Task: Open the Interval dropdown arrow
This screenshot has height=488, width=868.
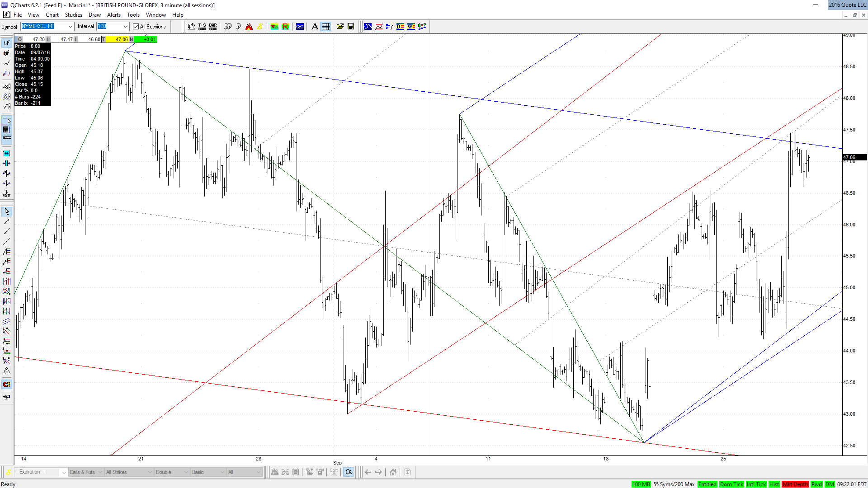Action: 126,27
